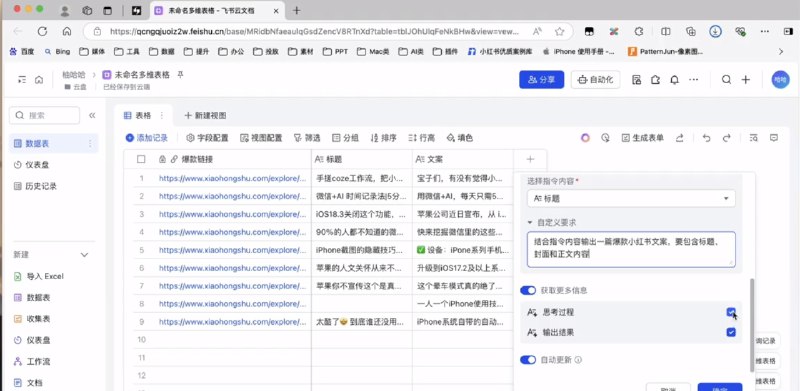This screenshot has height=391, width=800.
Task: Click 行高 row height option
Action: [x=422, y=138]
